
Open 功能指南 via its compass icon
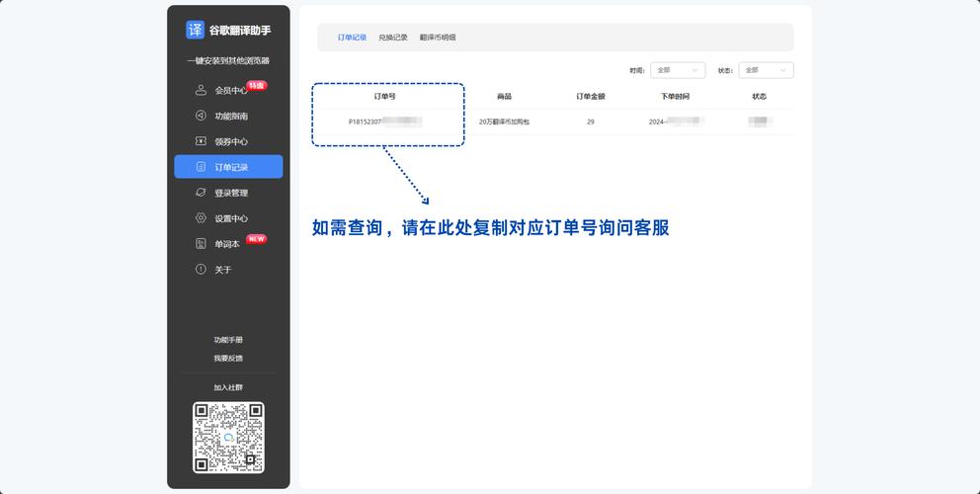201,116
